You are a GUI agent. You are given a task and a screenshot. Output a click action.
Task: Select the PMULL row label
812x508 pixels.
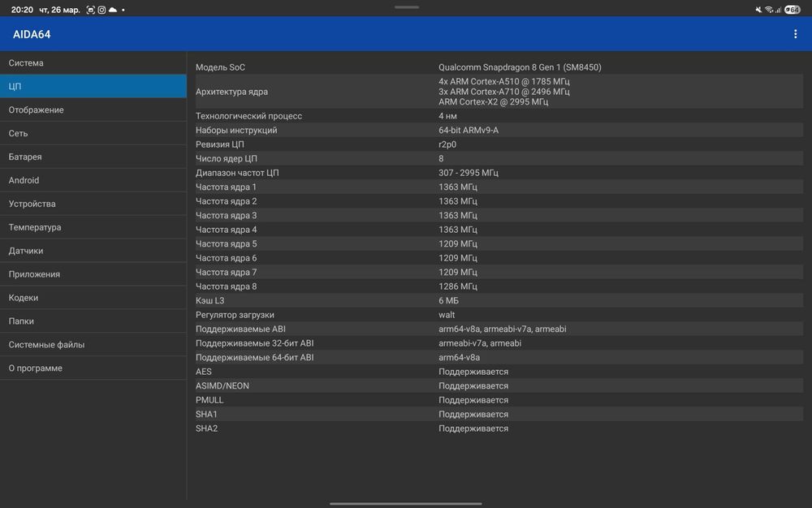209,400
